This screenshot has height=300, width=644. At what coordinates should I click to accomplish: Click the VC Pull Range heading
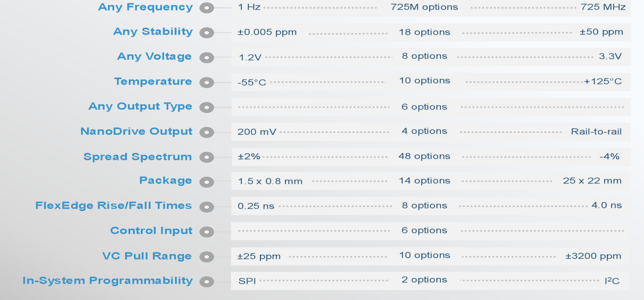147,256
